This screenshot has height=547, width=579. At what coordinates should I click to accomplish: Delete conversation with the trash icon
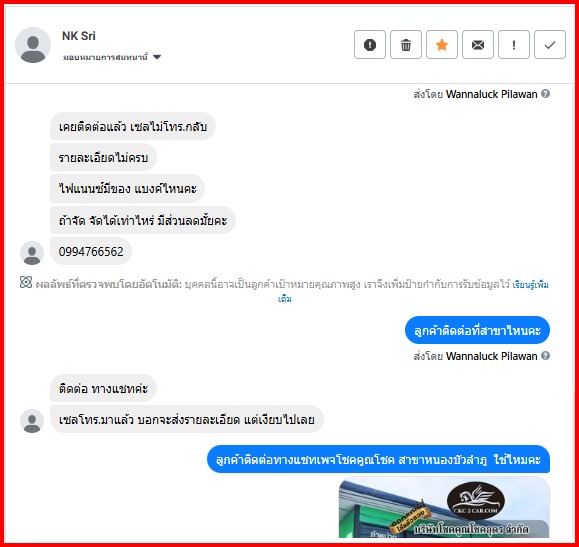point(406,45)
